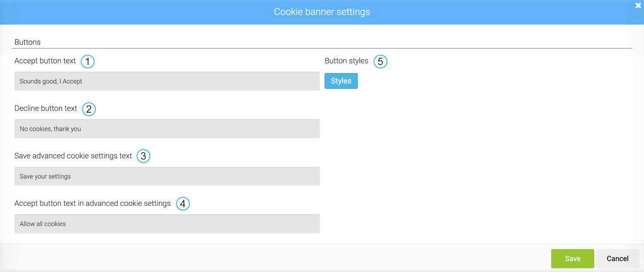The height and width of the screenshot is (272, 644).
Task: Select the No cookies, thank you text field
Action: [167, 128]
